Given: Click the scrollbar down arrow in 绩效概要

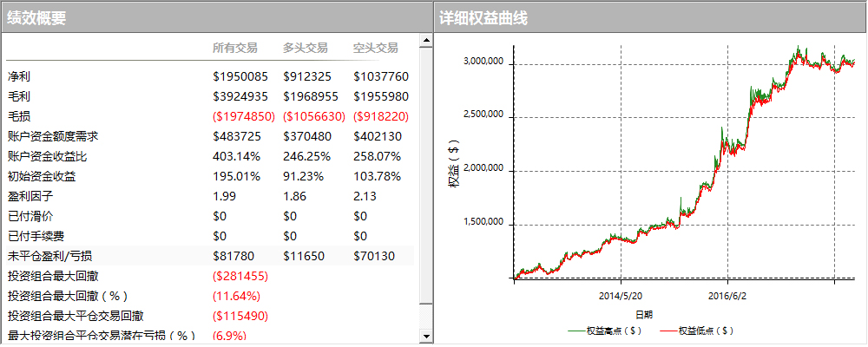Looking at the screenshot, I should (425, 336).
